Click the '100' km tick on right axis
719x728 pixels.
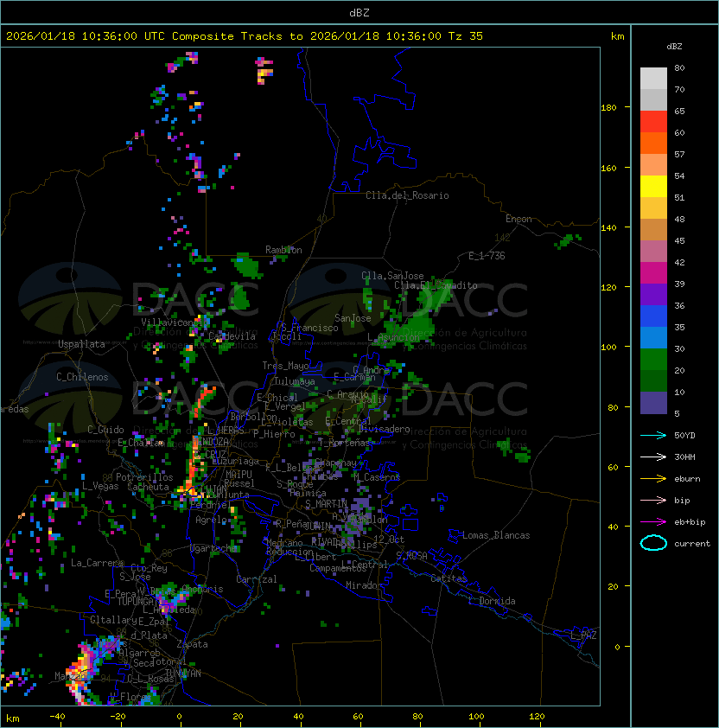(608, 348)
